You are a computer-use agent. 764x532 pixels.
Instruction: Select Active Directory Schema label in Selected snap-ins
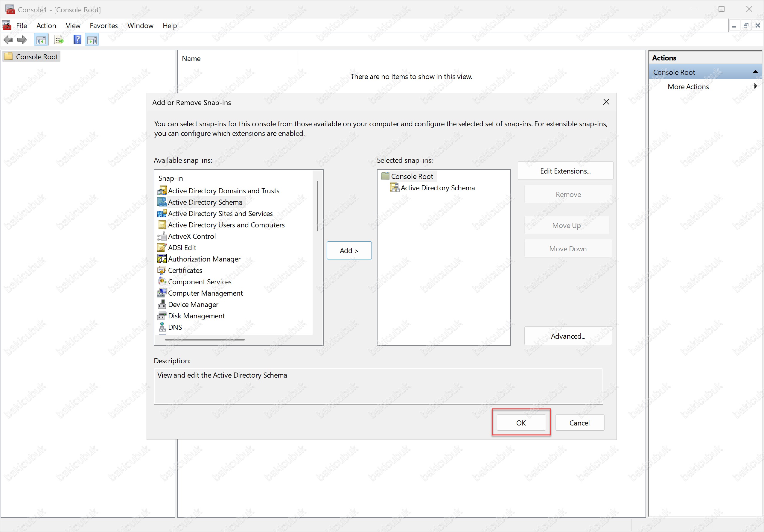438,188
